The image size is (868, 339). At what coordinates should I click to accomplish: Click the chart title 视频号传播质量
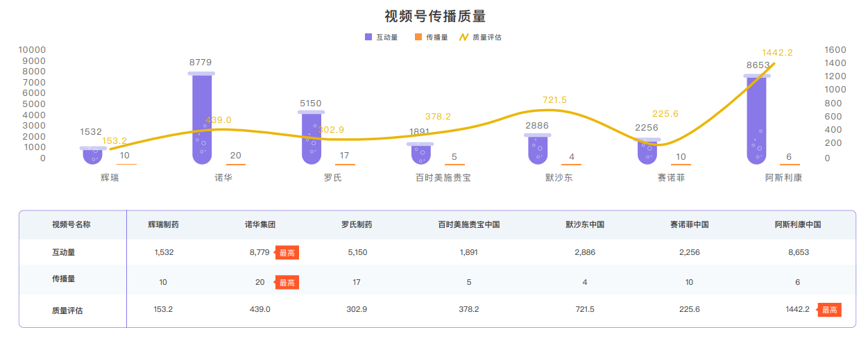434,16
